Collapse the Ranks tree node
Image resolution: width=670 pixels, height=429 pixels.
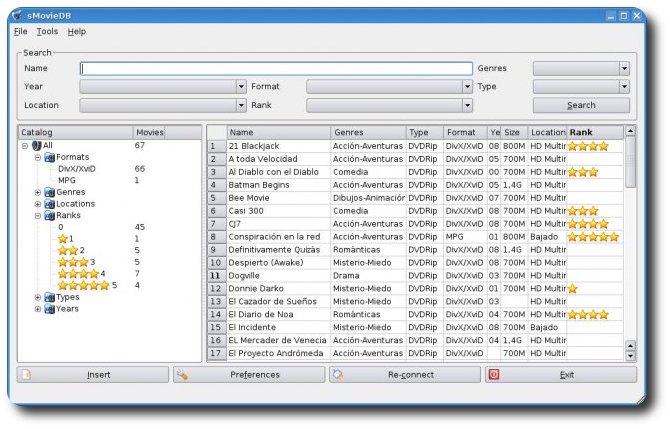[x=38, y=216]
